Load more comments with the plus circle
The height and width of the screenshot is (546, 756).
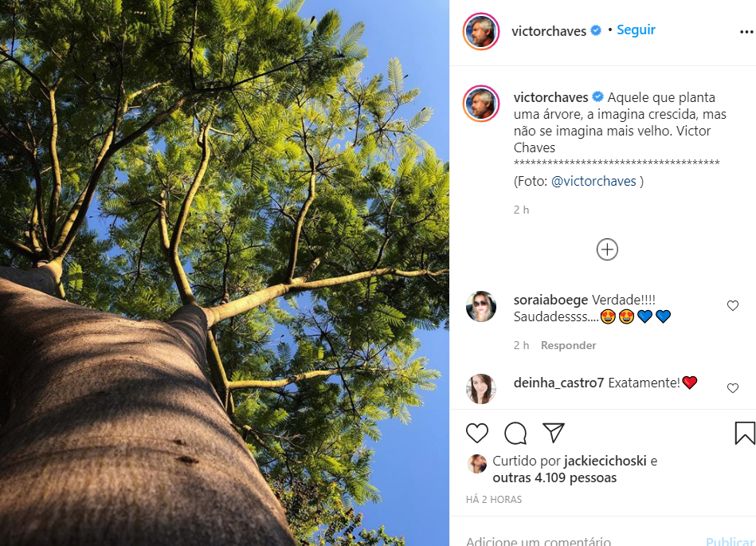[607, 249]
